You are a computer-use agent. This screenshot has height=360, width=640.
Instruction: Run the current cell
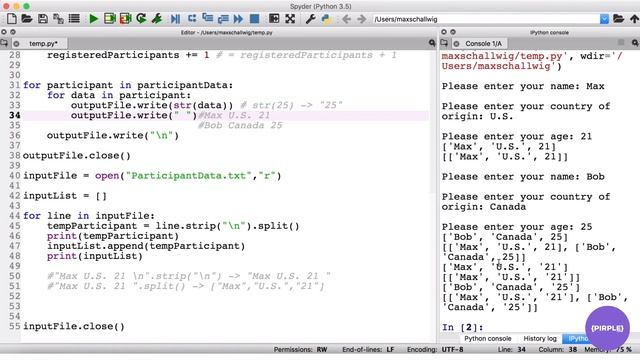[x=109, y=19]
